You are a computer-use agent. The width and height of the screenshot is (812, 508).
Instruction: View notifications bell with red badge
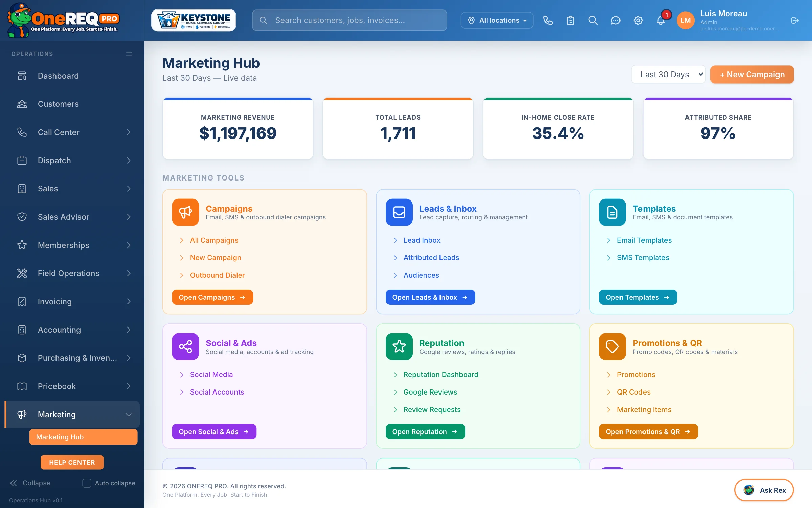[661, 20]
